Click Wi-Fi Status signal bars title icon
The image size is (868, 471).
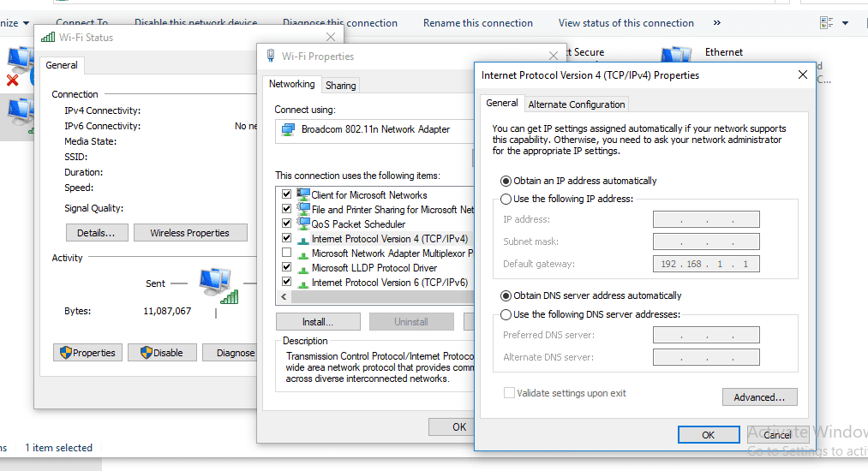pos(48,37)
